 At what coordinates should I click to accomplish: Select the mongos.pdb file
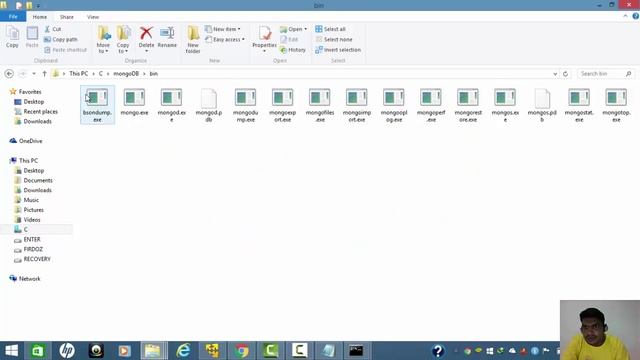coord(542,105)
